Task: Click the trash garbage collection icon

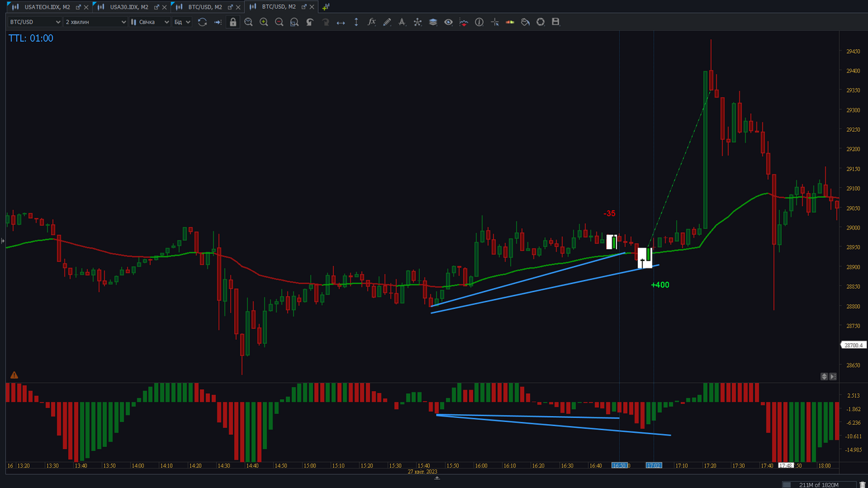Action: pyautogui.click(x=863, y=484)
